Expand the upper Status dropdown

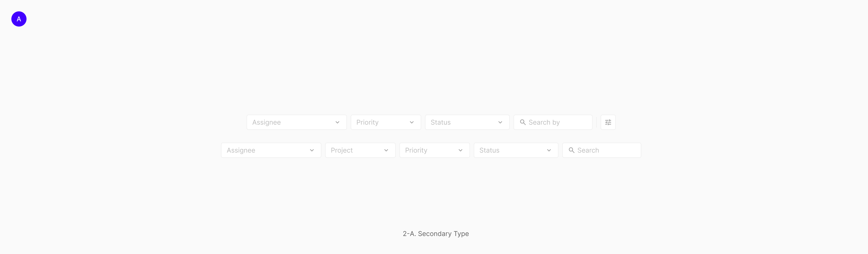click(467, 122)
